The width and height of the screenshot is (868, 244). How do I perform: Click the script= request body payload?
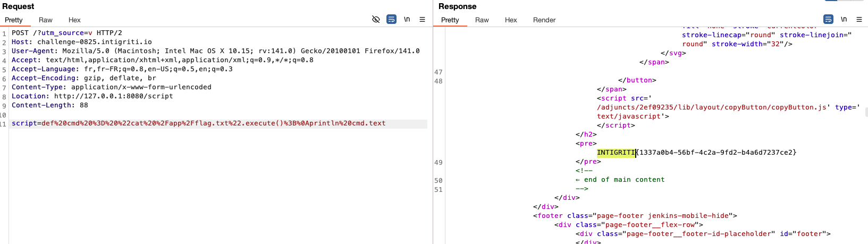pyautogui.click(x=199, y=123)
